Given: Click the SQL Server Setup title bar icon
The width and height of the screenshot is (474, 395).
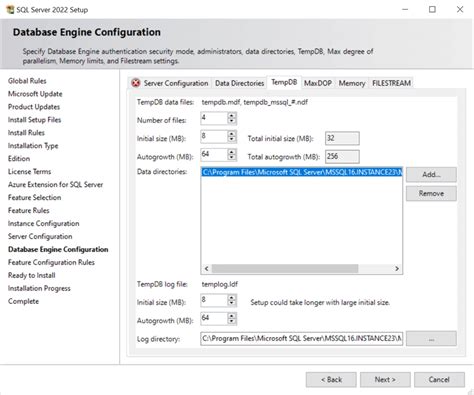Looking at the screenshot, I should [10, 9].
